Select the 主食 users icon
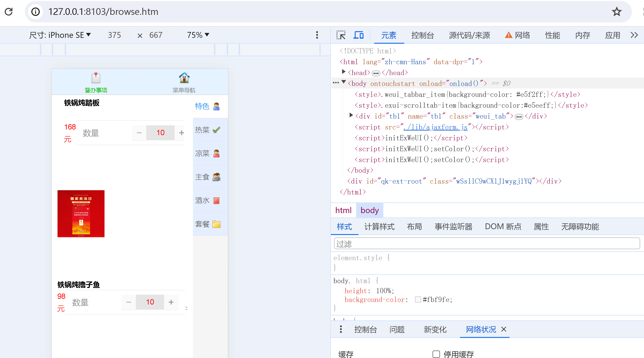This screenshot has height=358, width=644. click(x=216, y=177)
